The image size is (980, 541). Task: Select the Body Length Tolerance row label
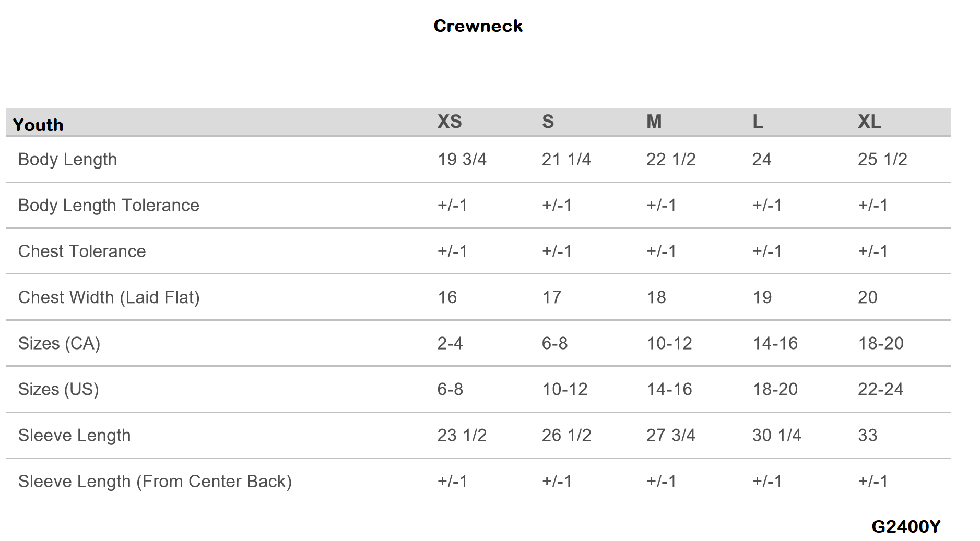(x=109, y=206)
